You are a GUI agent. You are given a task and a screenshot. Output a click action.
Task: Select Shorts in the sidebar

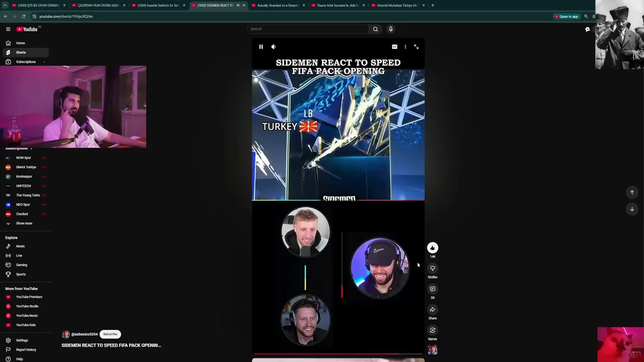point(25,52)
